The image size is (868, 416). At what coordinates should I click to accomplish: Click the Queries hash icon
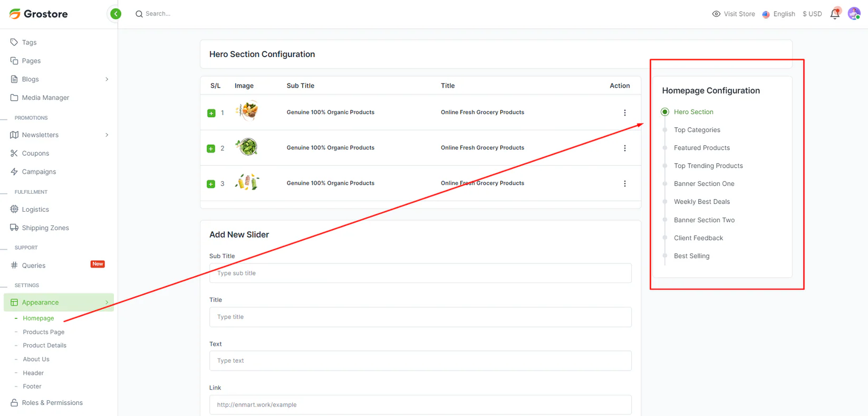[14, 265]
